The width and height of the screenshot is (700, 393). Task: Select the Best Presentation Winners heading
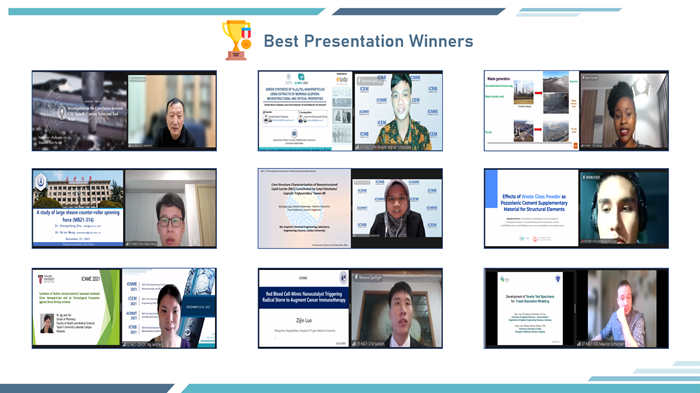click(368, 41)
